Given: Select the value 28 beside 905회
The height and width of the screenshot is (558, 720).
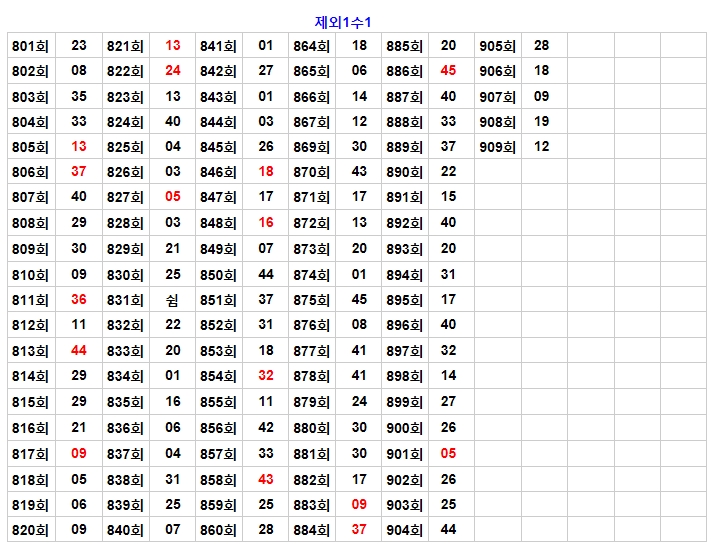Looking at the screenshot, I should coord(541,46).
